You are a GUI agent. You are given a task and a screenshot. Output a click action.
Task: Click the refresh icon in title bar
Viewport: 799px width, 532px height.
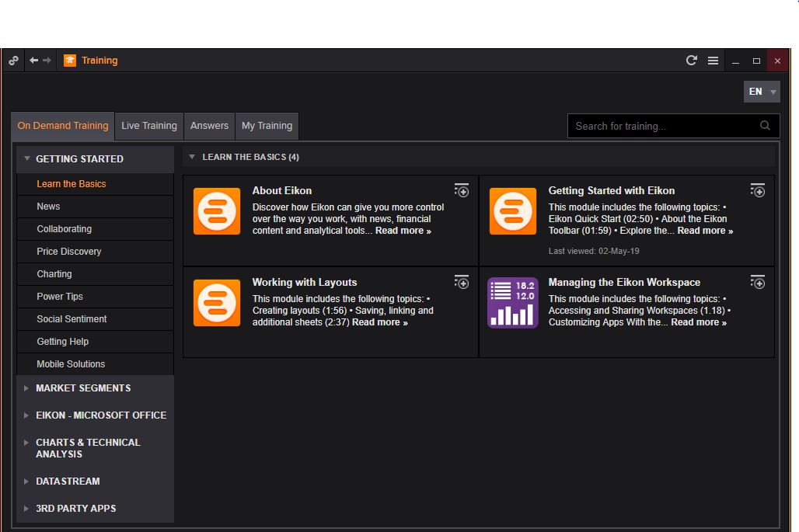point(691,61)
